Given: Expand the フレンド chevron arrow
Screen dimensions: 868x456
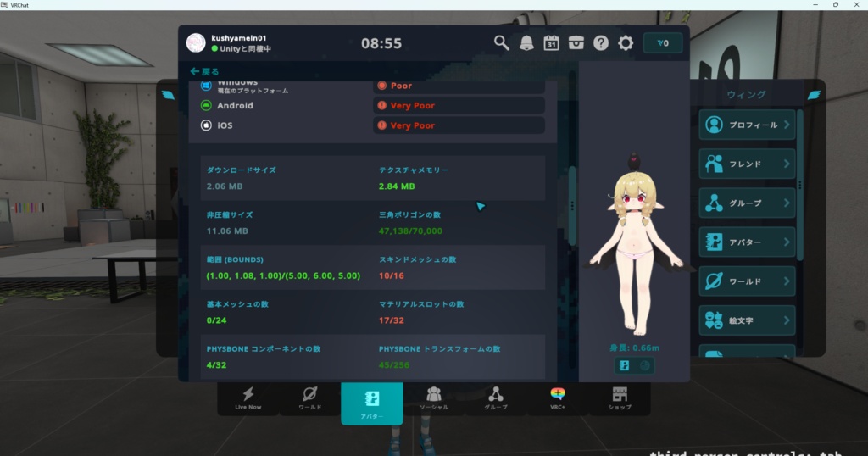Looking at the screenshot, I should tap(787, 164).
